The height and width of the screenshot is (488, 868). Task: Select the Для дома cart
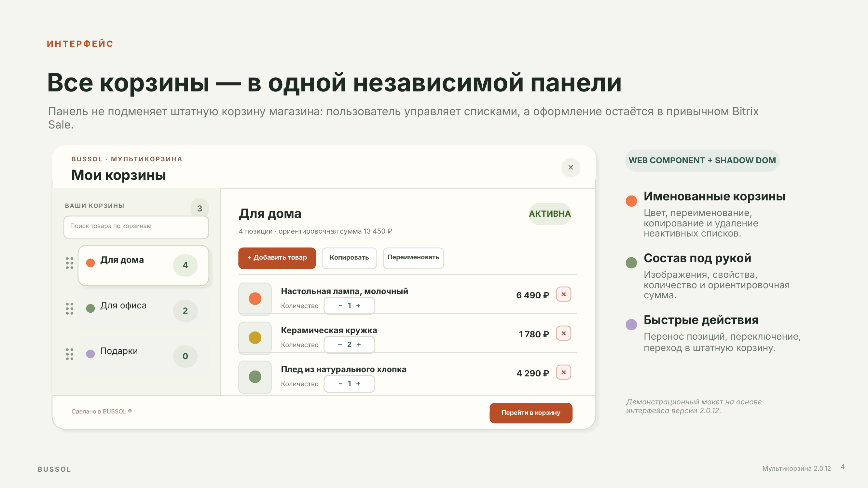pos(143,265)
